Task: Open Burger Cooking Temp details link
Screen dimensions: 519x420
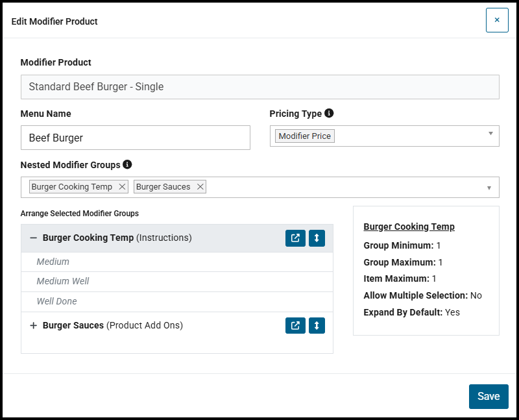Action: 409,227
